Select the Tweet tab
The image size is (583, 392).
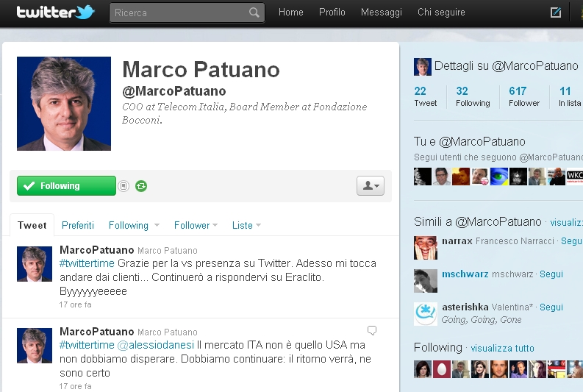point(32,225)
